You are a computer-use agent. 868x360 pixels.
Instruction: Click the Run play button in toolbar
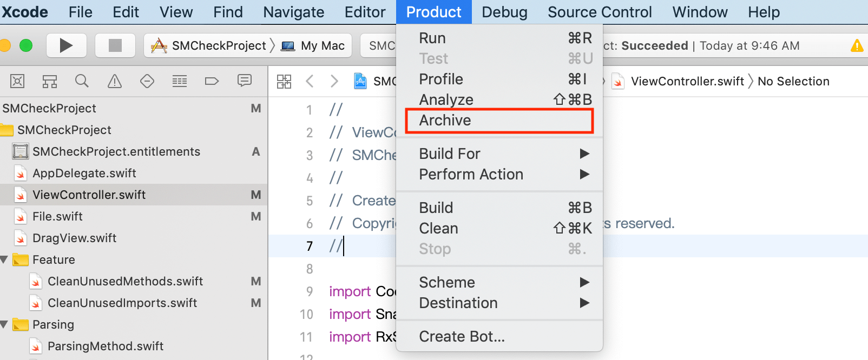[66, 46]
